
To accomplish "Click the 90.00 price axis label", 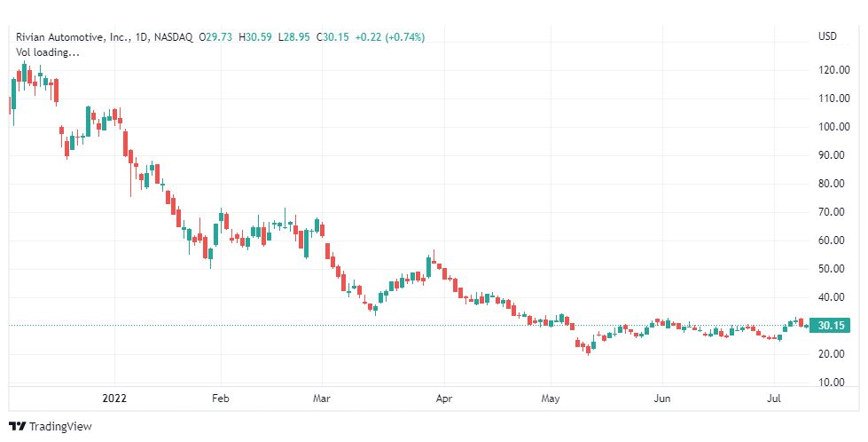I will pos(833,155).
